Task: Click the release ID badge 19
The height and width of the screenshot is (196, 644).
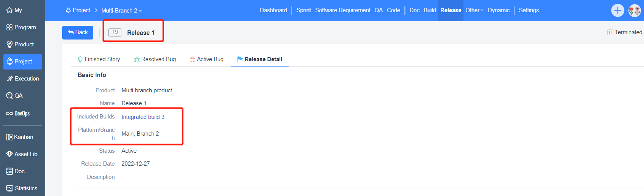Action: click(115, 32)
